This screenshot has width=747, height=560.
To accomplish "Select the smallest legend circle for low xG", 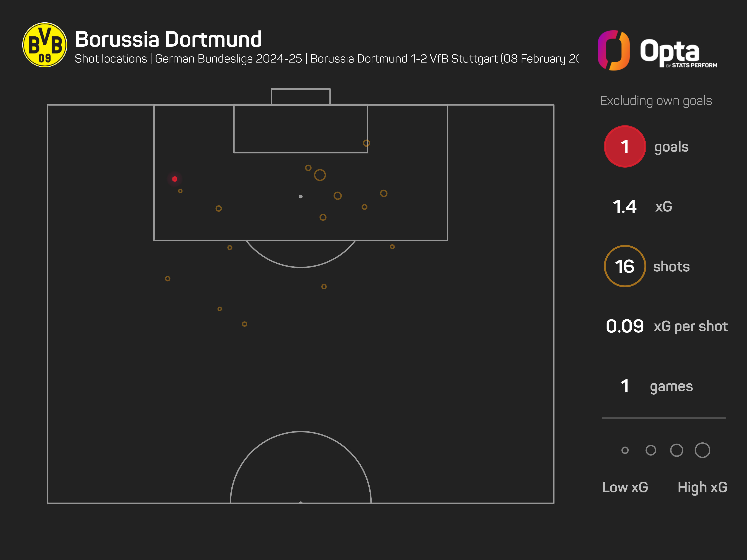I will pos(625,450).
